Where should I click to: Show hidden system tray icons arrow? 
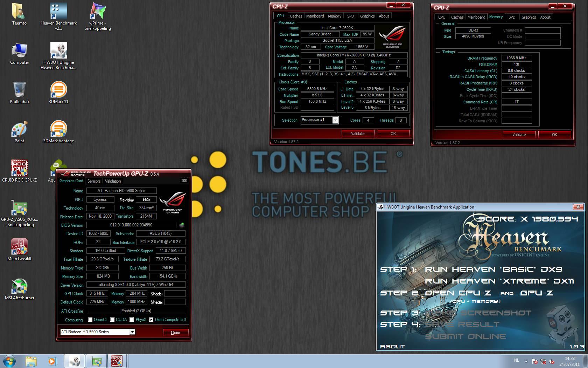pos(526,361)
